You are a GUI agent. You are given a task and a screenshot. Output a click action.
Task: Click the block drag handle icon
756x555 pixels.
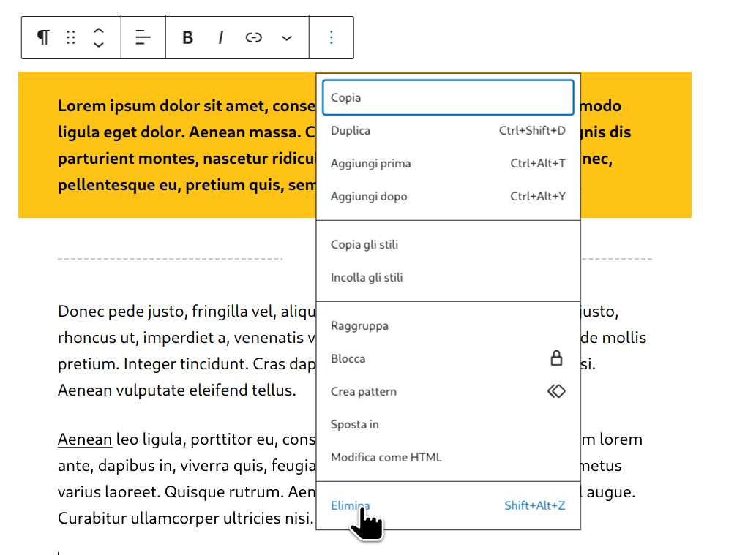click(x=71, y=38)
